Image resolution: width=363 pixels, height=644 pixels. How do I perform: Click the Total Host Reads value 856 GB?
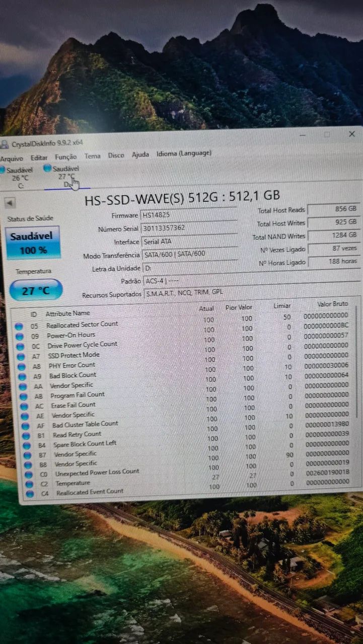(333, 209)
